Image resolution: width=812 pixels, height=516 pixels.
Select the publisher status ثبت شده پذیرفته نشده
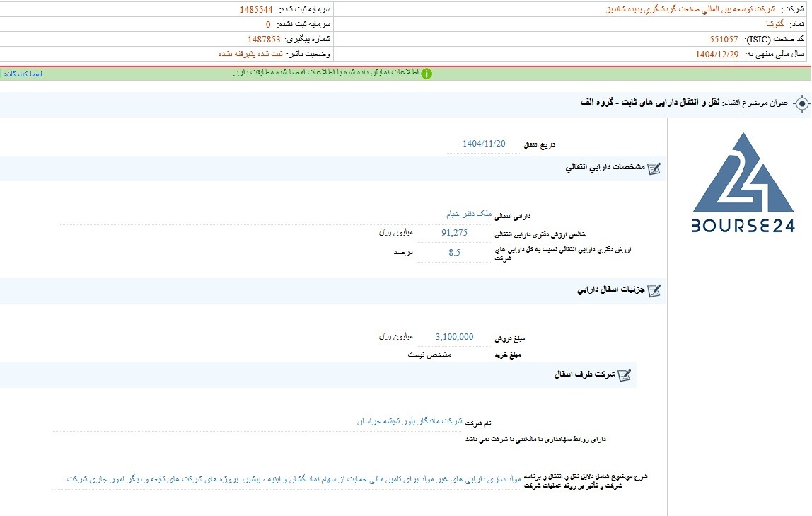(250, 54)
